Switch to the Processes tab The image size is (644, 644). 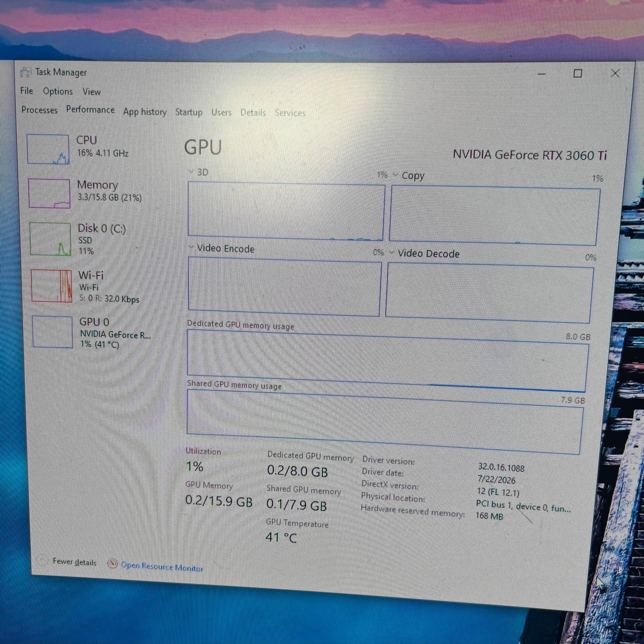[x=39, y=110]
